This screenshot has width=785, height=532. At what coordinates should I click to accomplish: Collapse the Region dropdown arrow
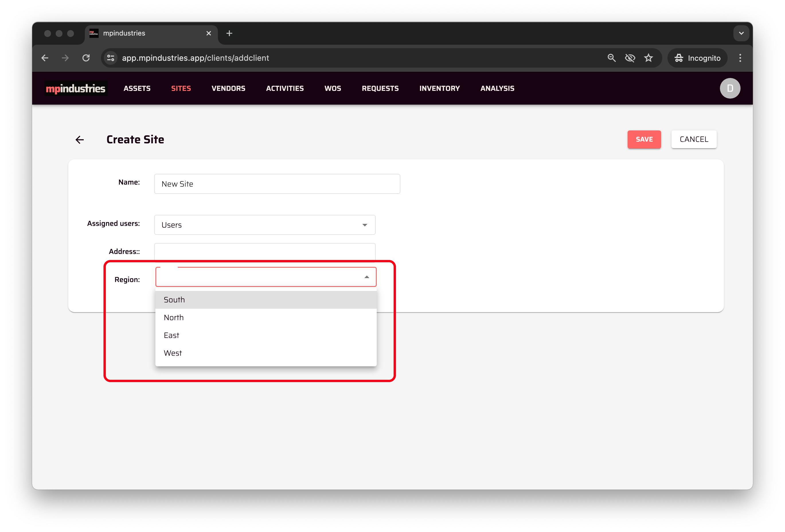[366, 277]
